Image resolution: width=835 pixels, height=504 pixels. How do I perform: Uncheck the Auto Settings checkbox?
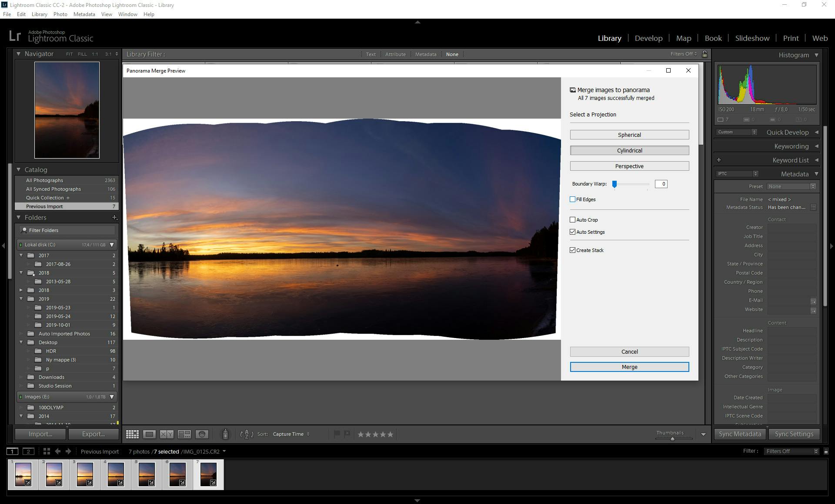pos(572,232)
